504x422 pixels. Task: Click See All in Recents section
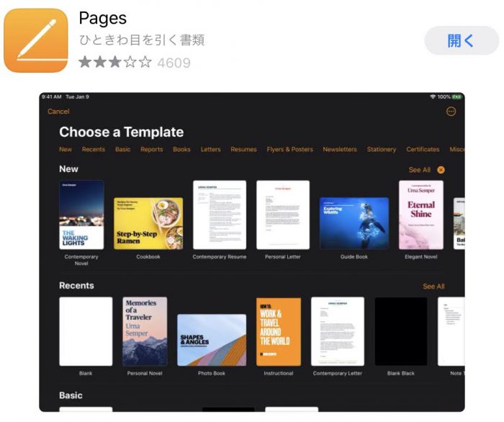pyautogui.click(x=433, y=287)
